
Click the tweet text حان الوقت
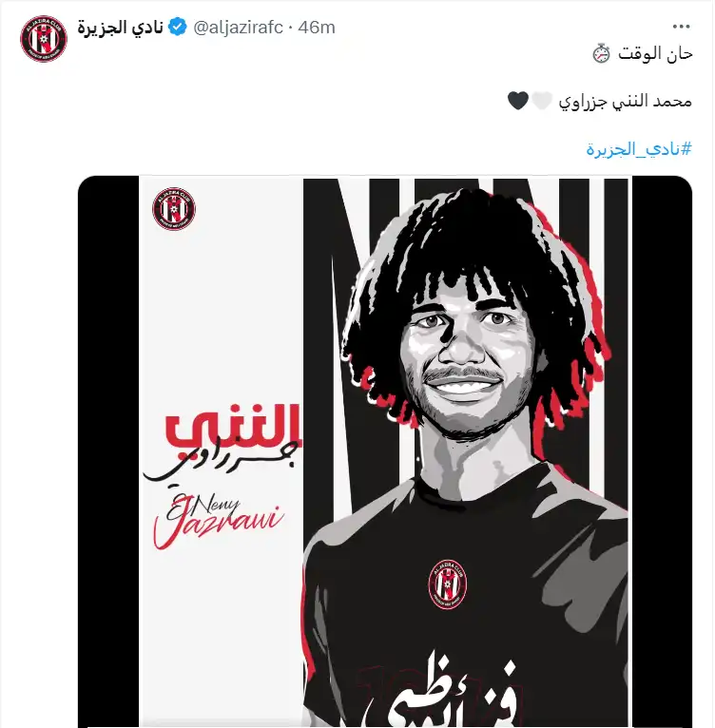pyautogui.click(x=655, y=54)
